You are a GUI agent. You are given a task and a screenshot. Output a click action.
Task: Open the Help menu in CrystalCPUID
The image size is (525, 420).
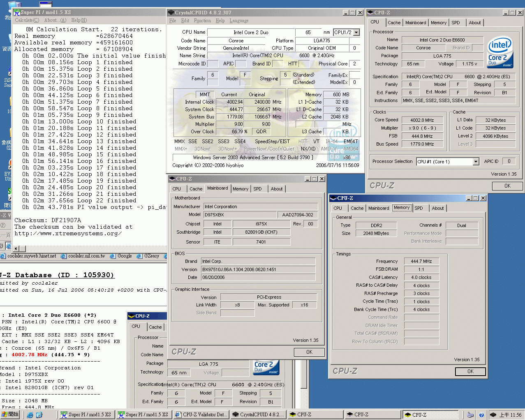[x=220, y=21]
